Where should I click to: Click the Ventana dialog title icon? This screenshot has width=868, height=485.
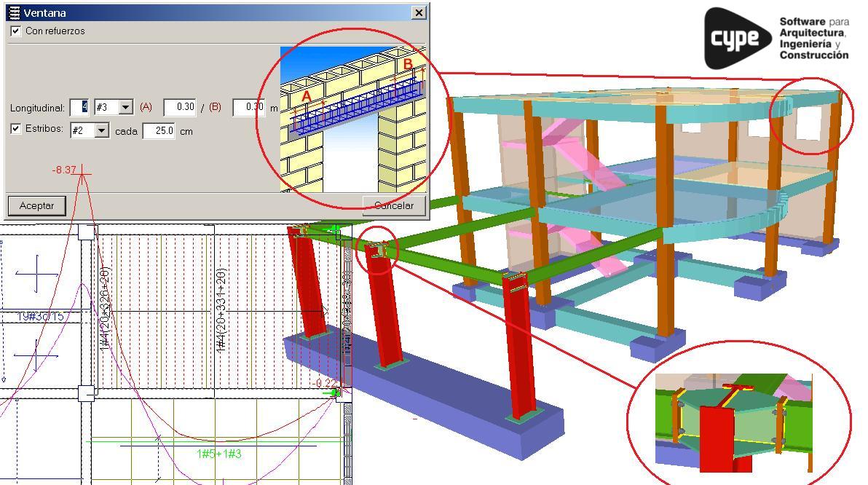pos(14,12)
